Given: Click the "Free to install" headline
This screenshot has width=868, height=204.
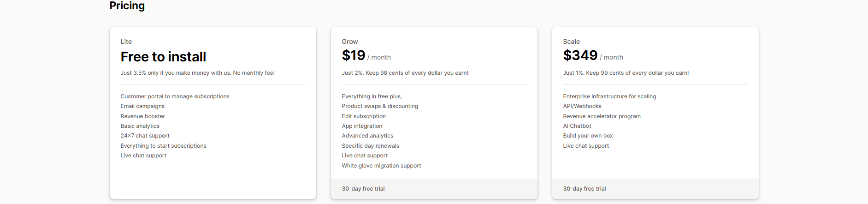Looking at the screenshot, I should tap(163, 57).
